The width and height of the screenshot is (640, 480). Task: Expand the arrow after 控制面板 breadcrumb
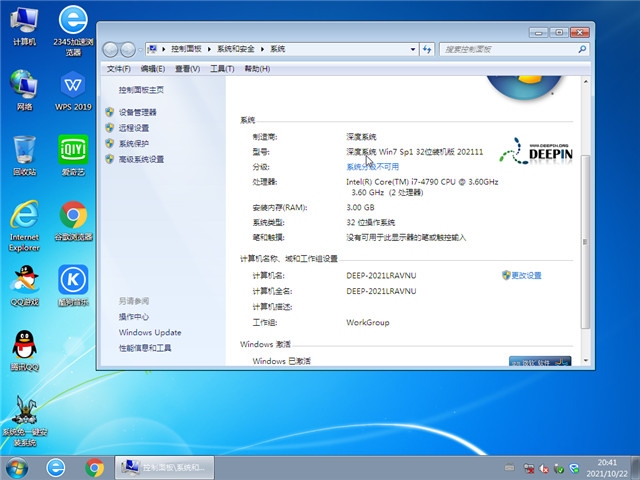[x=209, y=49]
